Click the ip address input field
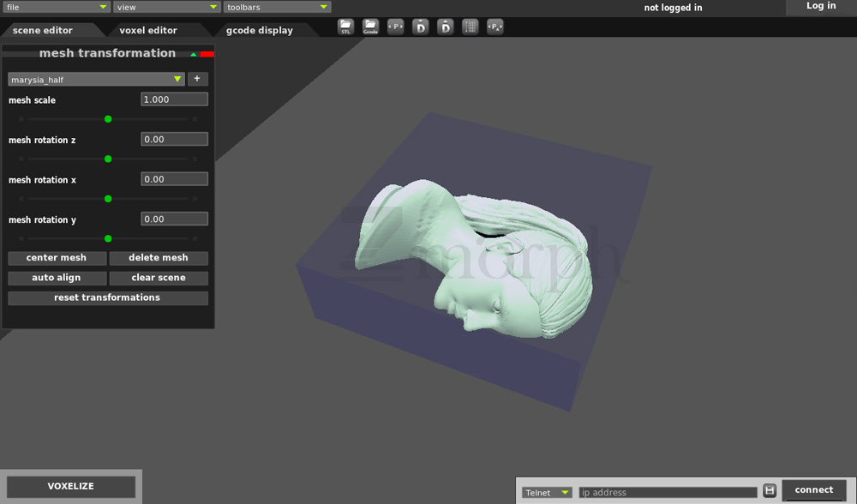Viewport: 857px width, 504px height. pos(668,492)
